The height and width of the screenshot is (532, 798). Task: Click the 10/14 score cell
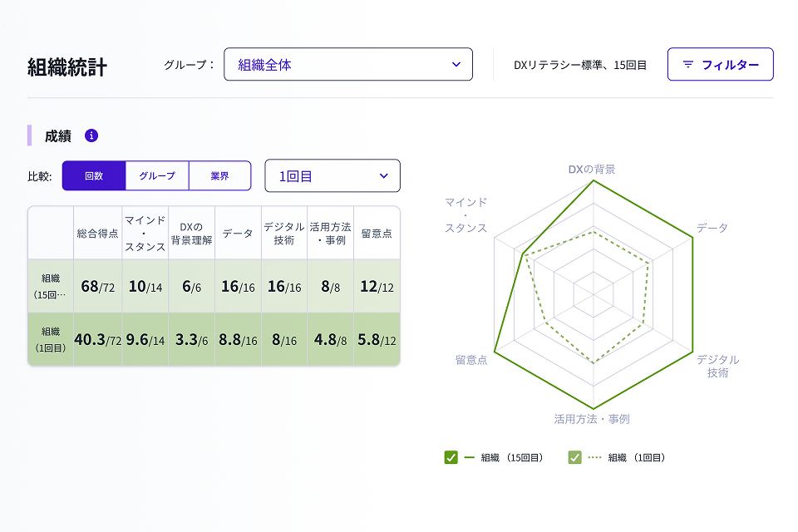pyautogui.click(x=145, y=287)
